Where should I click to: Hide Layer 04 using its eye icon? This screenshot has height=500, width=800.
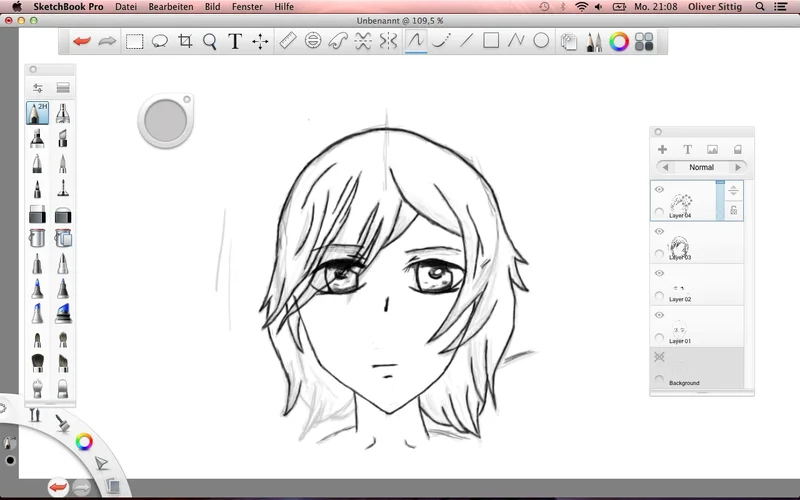coord(659,189)
